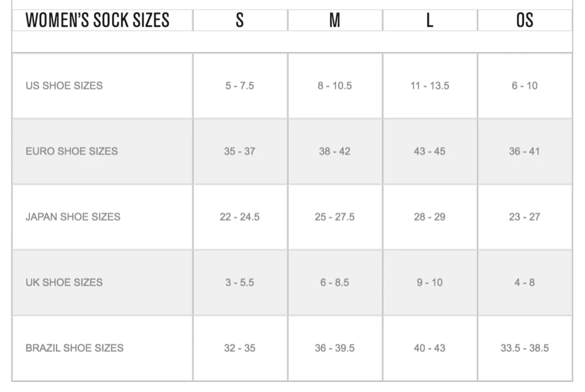This screenshot has width=585, height=392.
Task: Click the Japan Shoe Sizes row label
Action: point(73,217)
